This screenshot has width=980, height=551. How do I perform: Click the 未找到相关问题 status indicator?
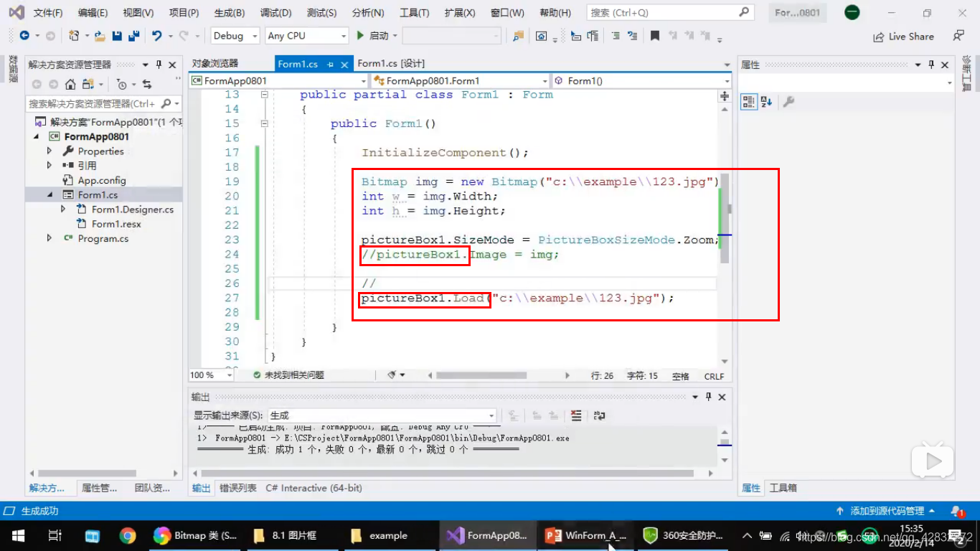pos(288,375)
